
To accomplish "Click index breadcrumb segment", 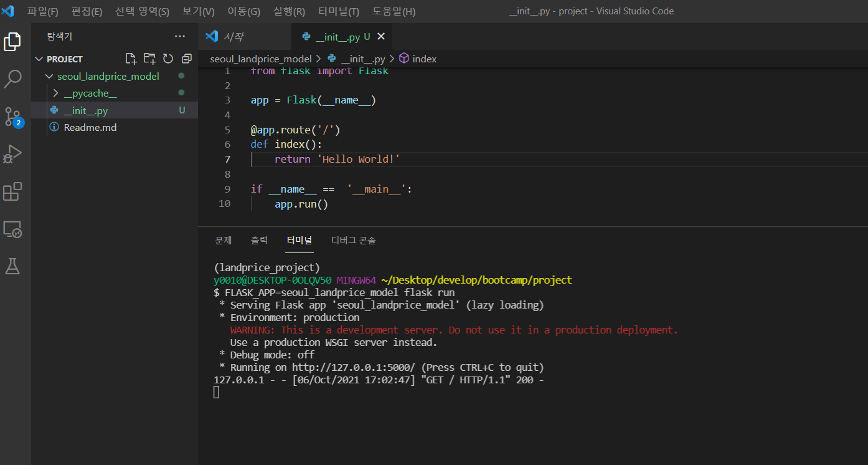I will pyautogui.click(x=425, y=59).
